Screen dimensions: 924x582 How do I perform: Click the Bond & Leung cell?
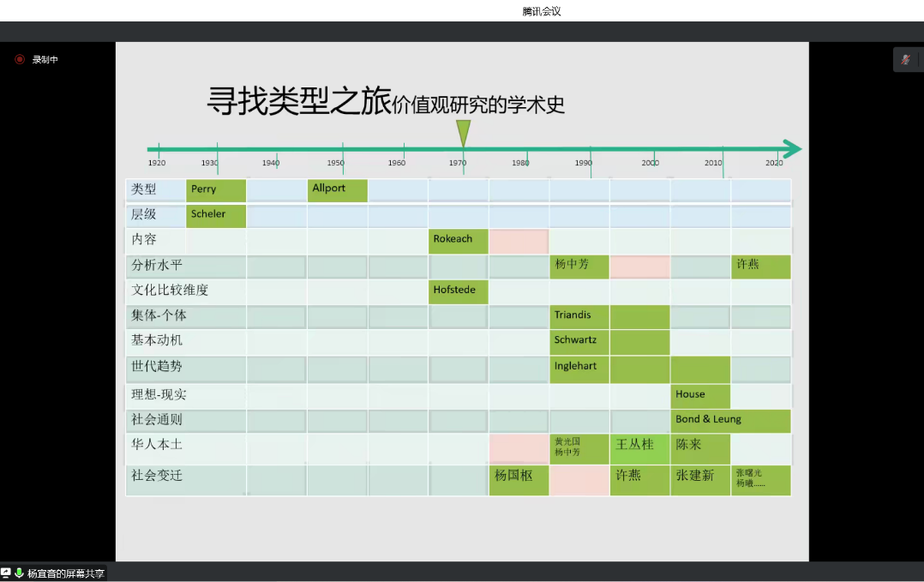pos(730,420)
